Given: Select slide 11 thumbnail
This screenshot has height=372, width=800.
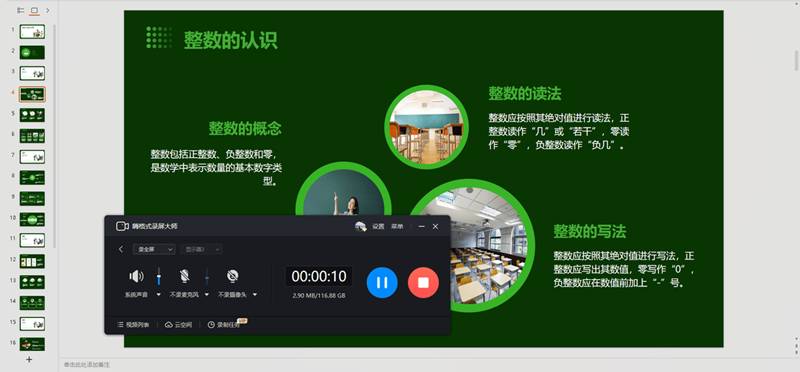Looking at the screenshot, I should coord(32,240).
